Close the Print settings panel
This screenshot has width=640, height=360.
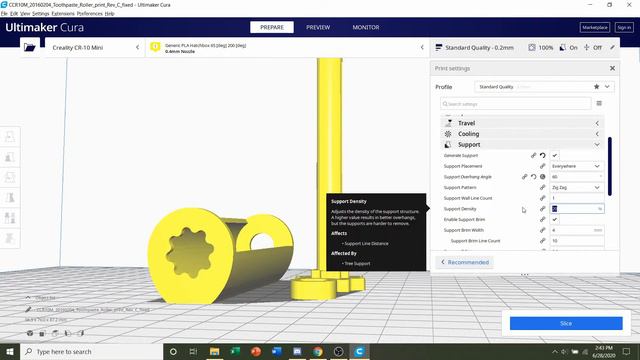(x=612, y=68)
